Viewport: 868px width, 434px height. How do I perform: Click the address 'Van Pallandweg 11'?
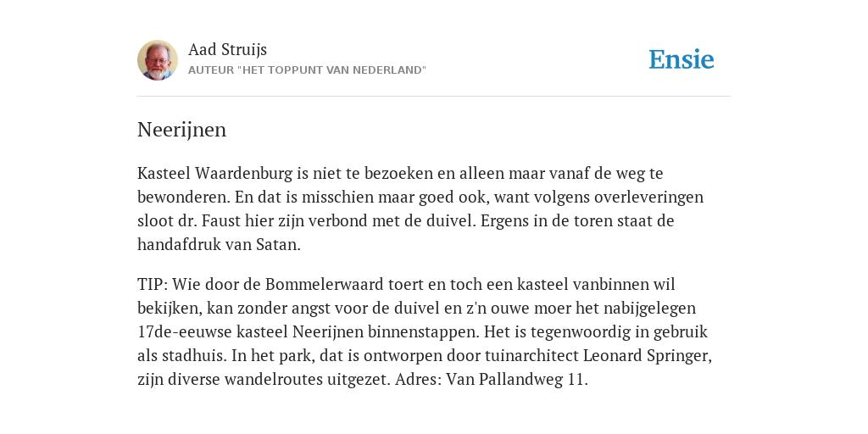pyautogui.click(x=515, y=380)
